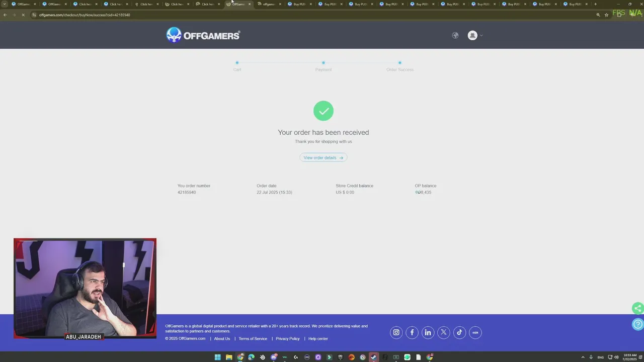Open the user account avatar menu
Viewport: 644px width, 362px height.
pos(472,35)
